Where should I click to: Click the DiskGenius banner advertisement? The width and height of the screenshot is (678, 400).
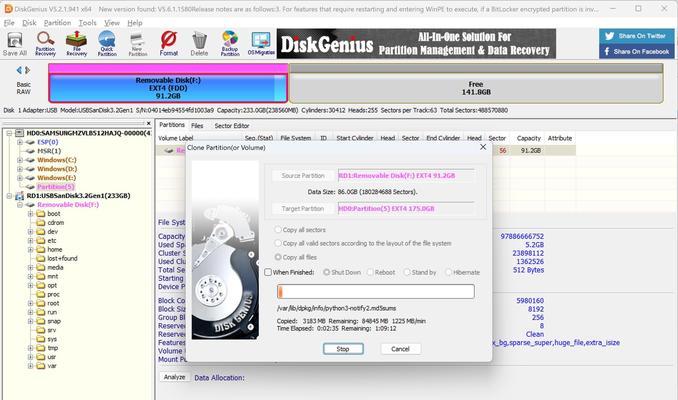[x=416, y=44]
